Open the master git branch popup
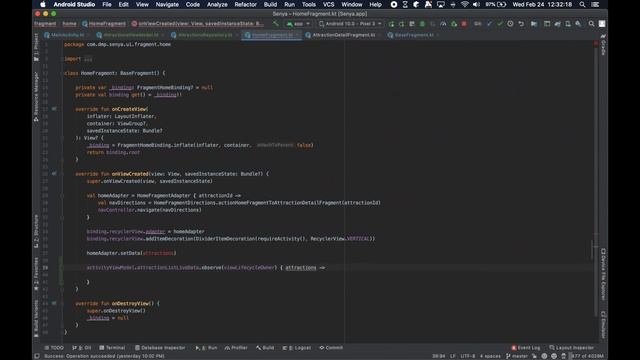This screenshot has width=640, height=360. 517,356
